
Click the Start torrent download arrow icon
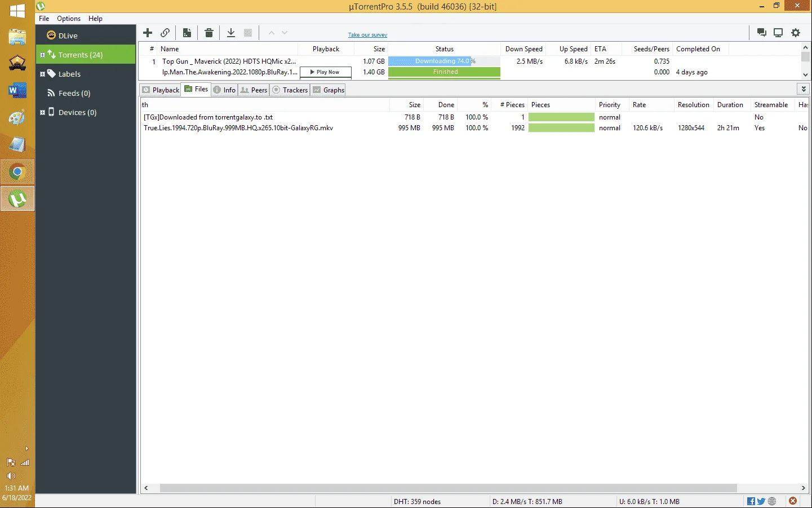click(231, 33)
